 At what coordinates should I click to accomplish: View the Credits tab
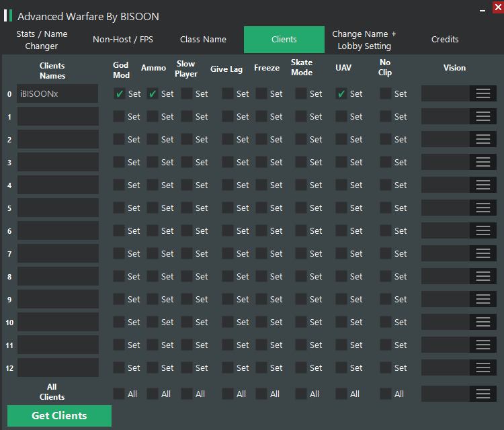tap(445, 40)
